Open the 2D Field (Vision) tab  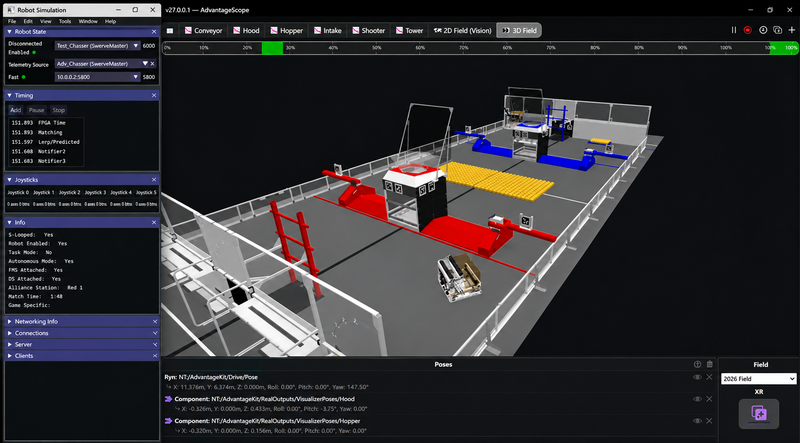462,31
